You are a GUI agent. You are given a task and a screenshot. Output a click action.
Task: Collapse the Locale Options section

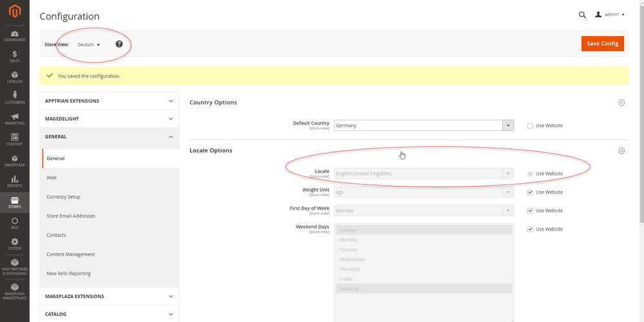[x=621, y=150]
